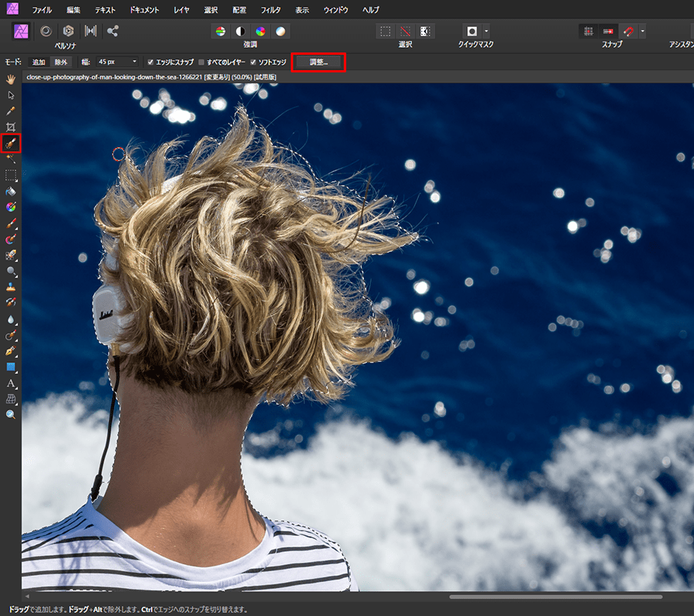Toggle the エッジにスナップ checkbox
Image resolution: width=694 pixels, height=616 pixels.
(x=151, y=62)
